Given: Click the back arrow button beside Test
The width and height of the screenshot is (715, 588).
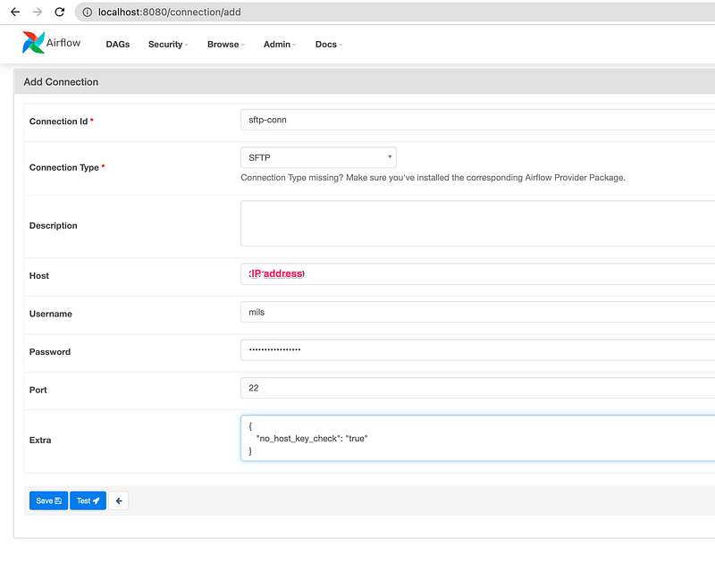Looking at the screenshot, I should click(119, 500).
